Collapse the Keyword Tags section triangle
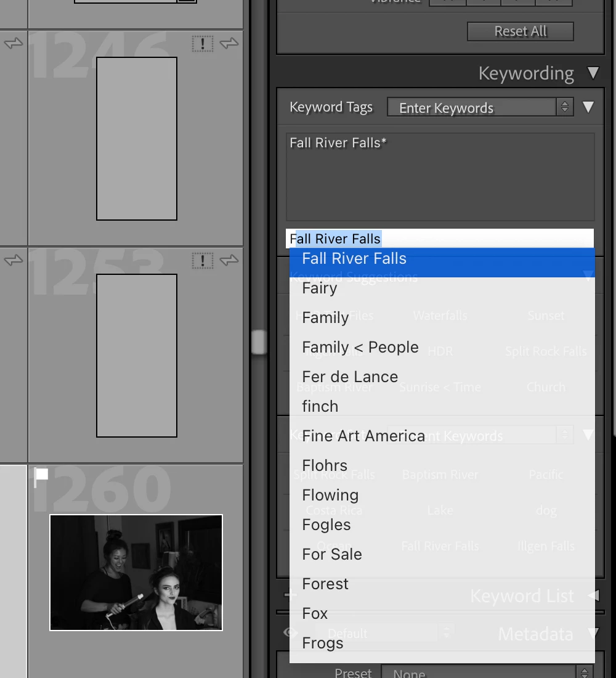The image size is (616, 678). tap(588, 107)
